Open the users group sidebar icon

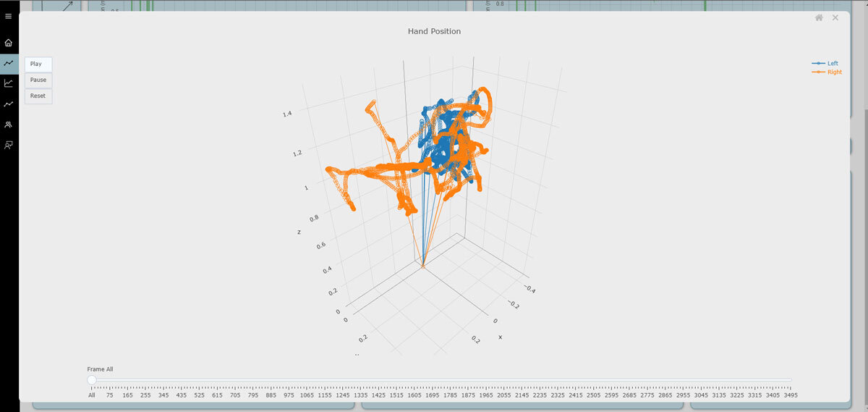[x=9, y=125]
